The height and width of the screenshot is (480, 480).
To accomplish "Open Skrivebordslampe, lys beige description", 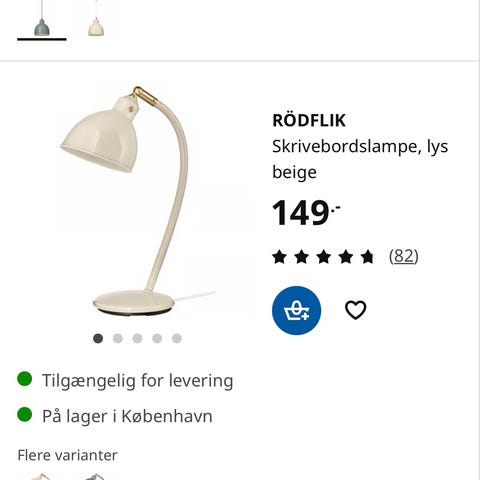I will click(360, 159).
